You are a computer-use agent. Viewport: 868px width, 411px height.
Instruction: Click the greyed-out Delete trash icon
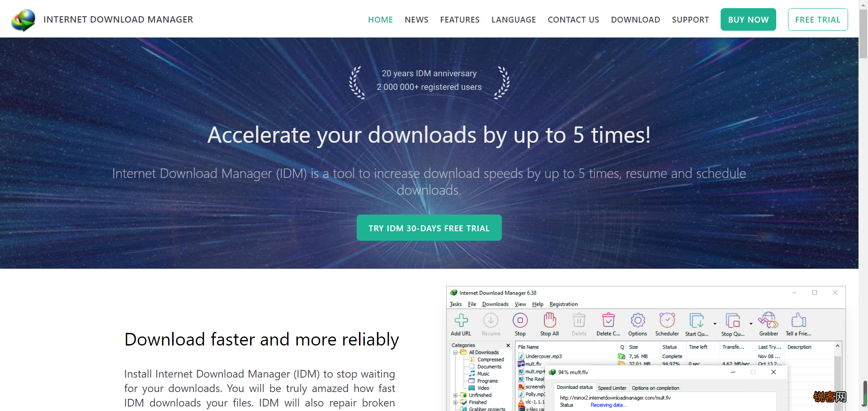579,320
